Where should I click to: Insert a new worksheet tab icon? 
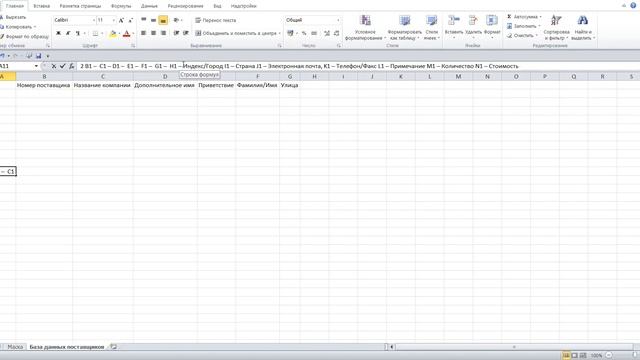(113, 347)
